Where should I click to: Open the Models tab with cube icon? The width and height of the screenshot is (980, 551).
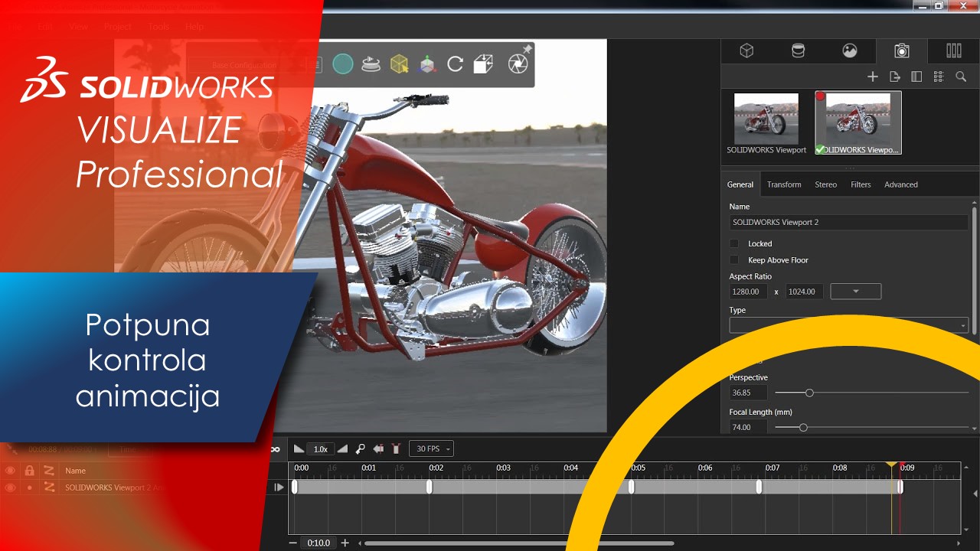pyautogui.click(x=746, y=51)
